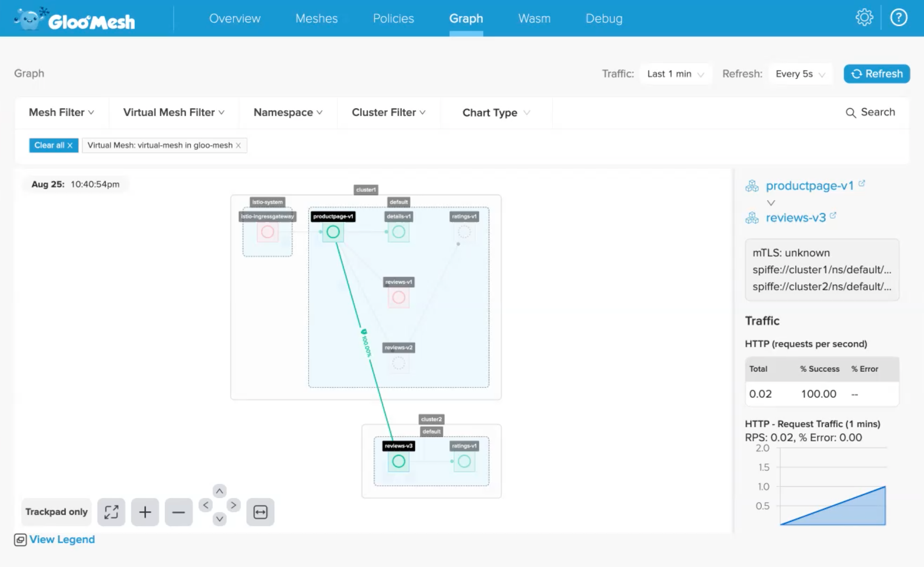Click the Refresh button
Image resolution: width=924 pixels, height=567 pixels.
pyautogui.click(x=876, y=74)
